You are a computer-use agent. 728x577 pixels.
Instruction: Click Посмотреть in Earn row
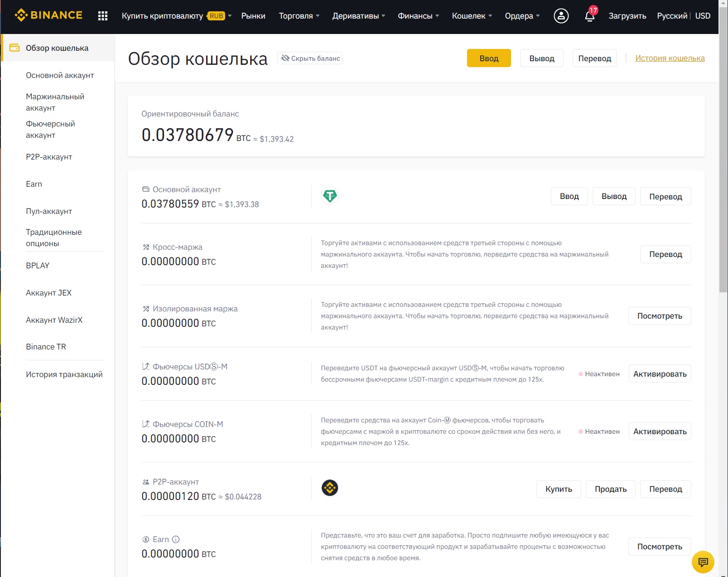660,547
